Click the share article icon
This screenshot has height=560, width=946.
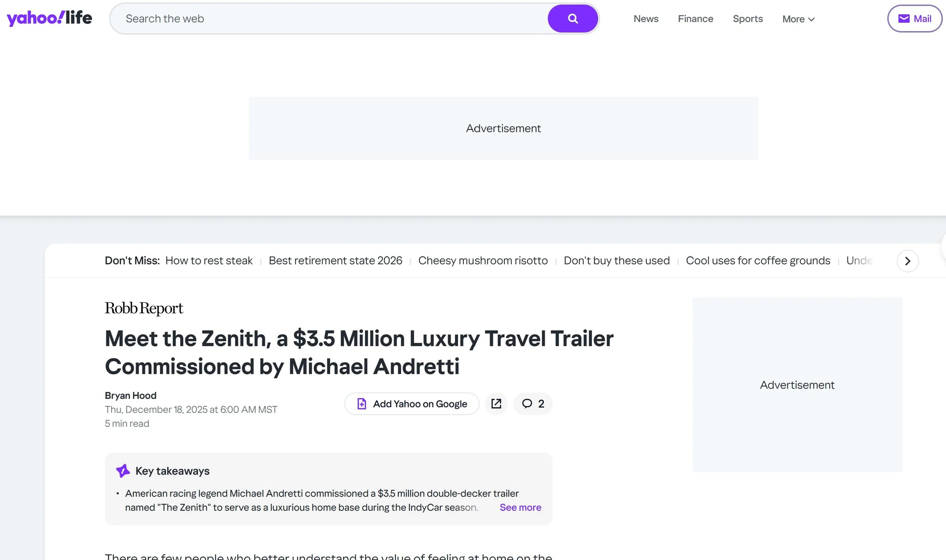(x=496, y=404)
